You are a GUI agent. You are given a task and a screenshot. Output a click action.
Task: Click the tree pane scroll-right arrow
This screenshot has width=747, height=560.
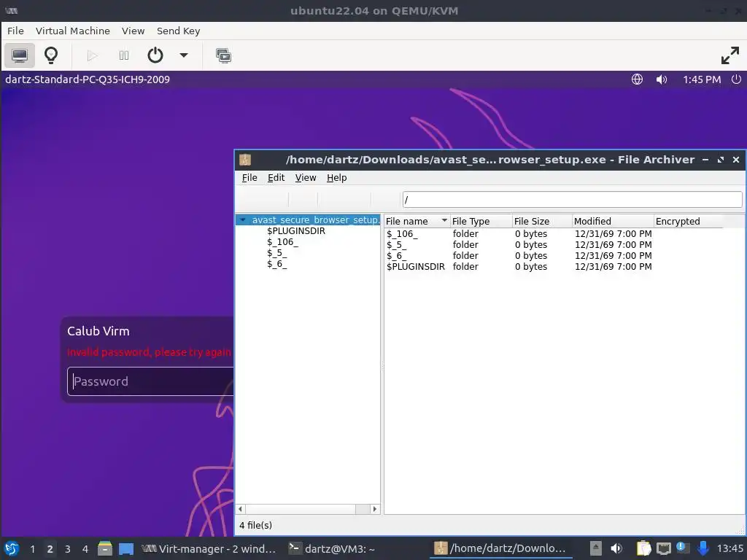pyautogui.click(x=375, y=509)
